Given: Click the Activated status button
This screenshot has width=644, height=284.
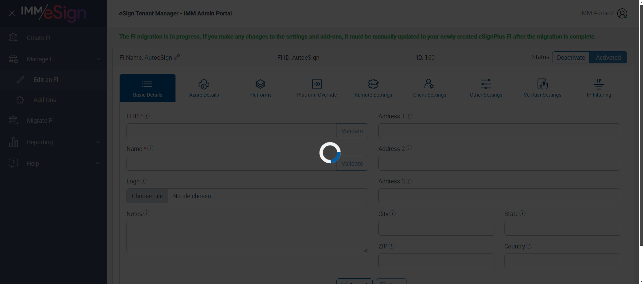Looking at the screenshot, I should (608, 57).
